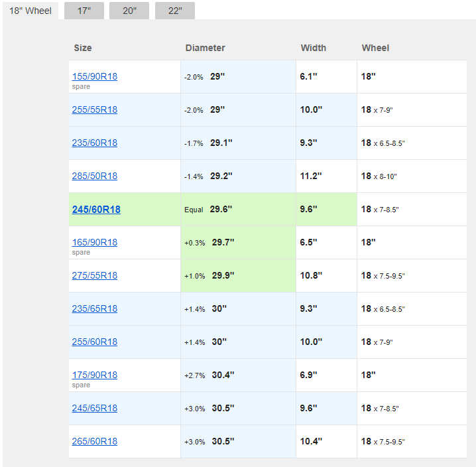Select the 22" wheel tab
Screen dimensions: 476x467
point(174,11)
